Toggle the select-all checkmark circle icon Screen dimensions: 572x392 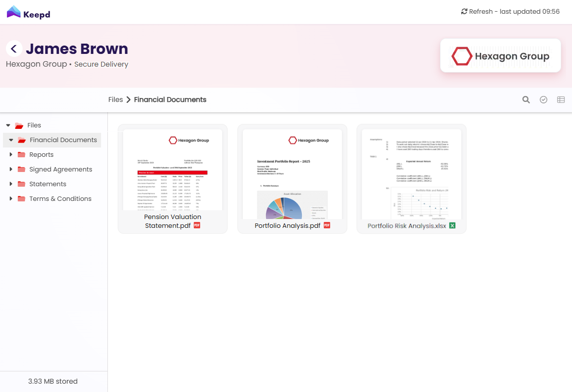(544, 100)
